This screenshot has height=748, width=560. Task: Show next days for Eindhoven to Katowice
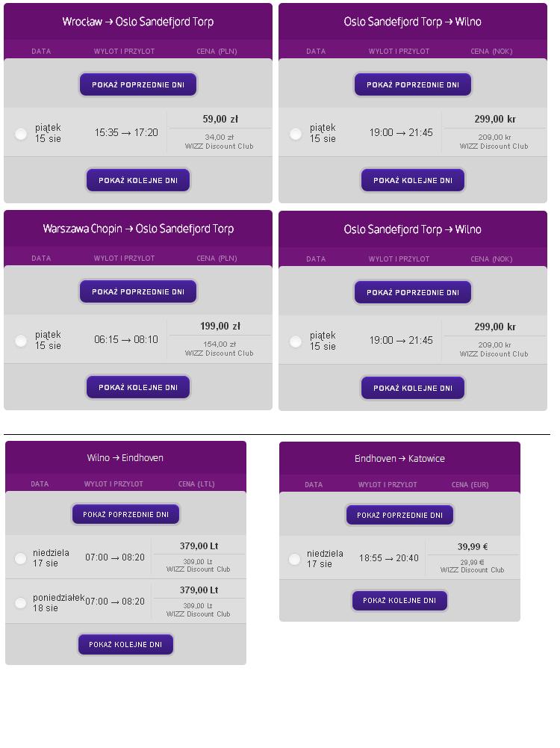[x=400, y=600]
